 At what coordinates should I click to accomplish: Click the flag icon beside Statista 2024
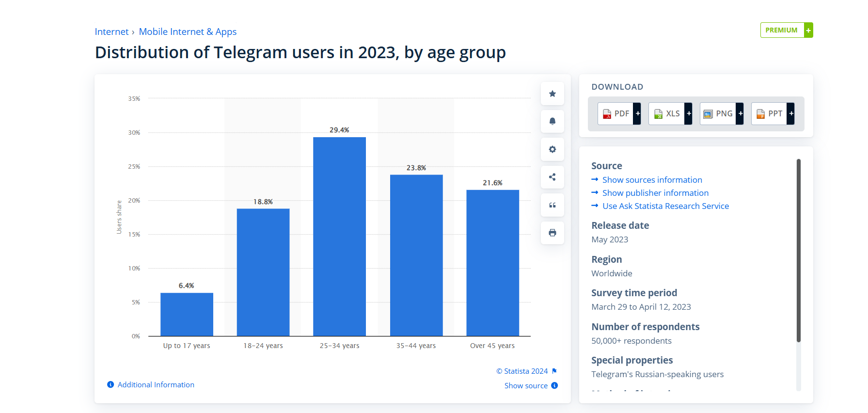554,371
